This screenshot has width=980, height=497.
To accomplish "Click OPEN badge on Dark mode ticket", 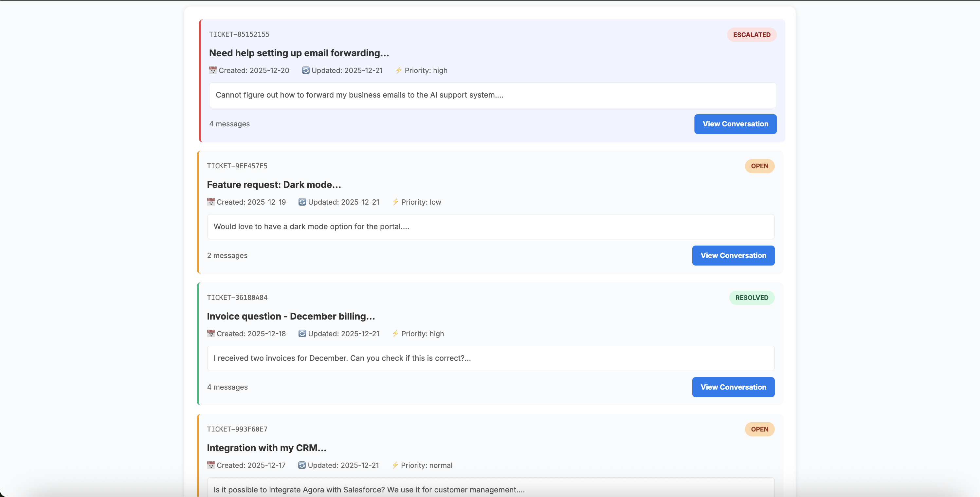I will 759,166.
